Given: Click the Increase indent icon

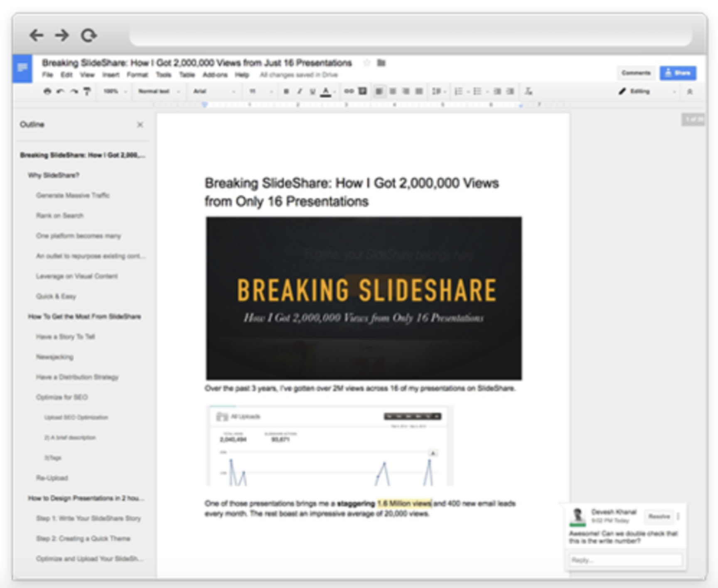Looking at the screenshot, I should click(x=511, y=91).
